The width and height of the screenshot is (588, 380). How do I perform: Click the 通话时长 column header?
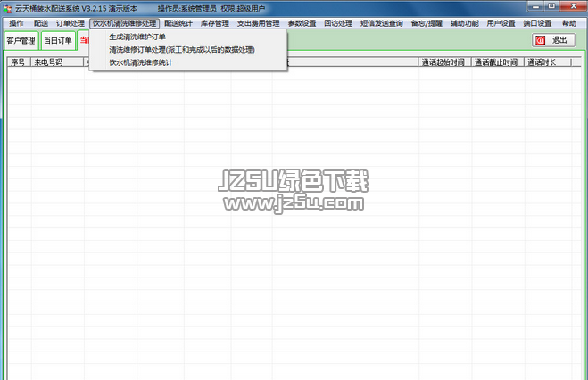(548, 62)
